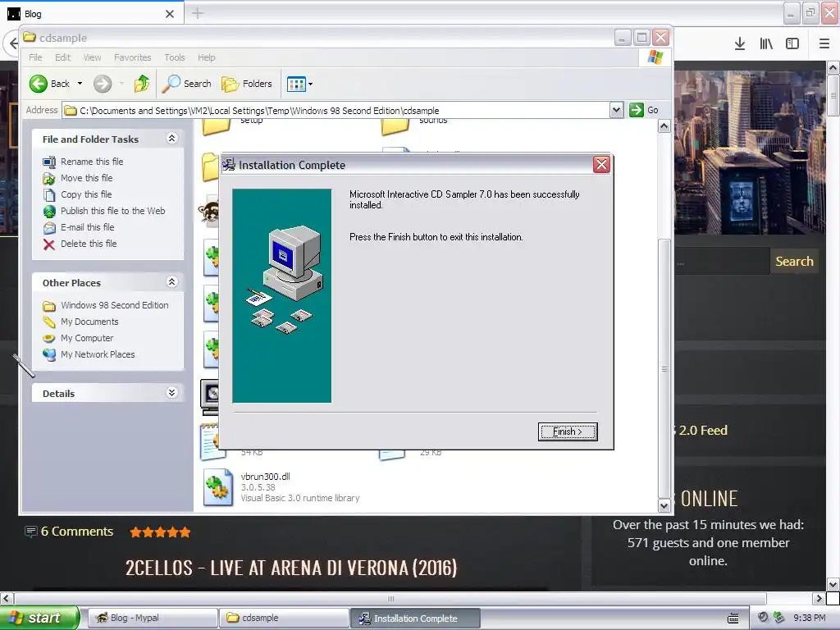
Task: Click the Search button on the blog page
Action: [x=794, y=262]
